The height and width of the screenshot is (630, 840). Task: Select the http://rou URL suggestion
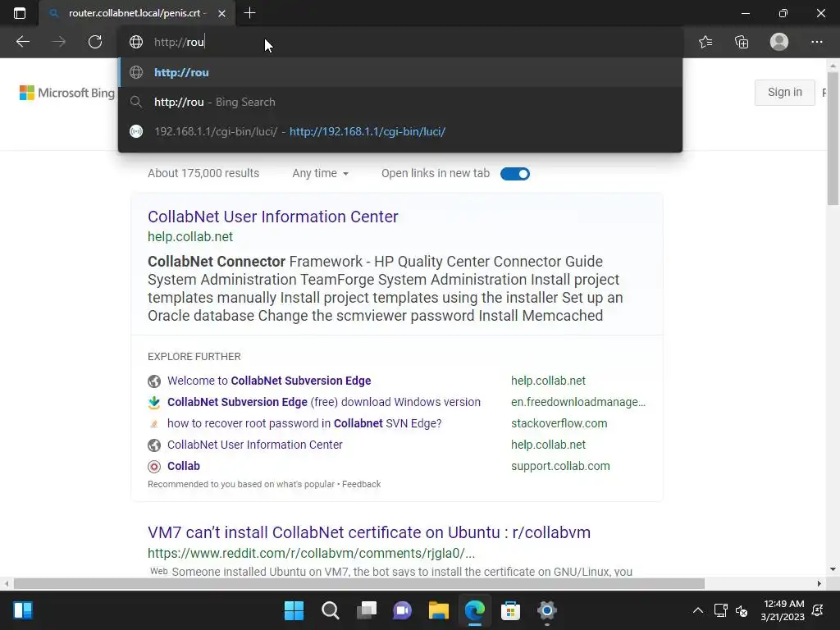coord(400,72)
